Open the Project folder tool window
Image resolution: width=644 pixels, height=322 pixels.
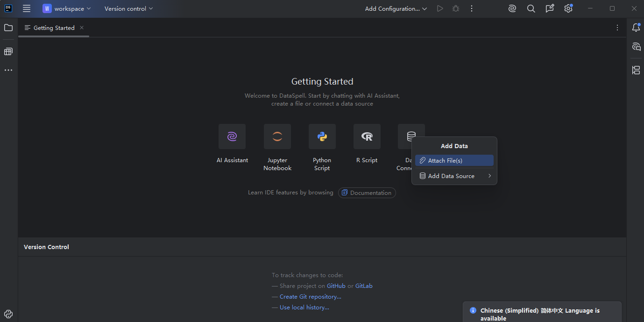[x=8, y=28]
